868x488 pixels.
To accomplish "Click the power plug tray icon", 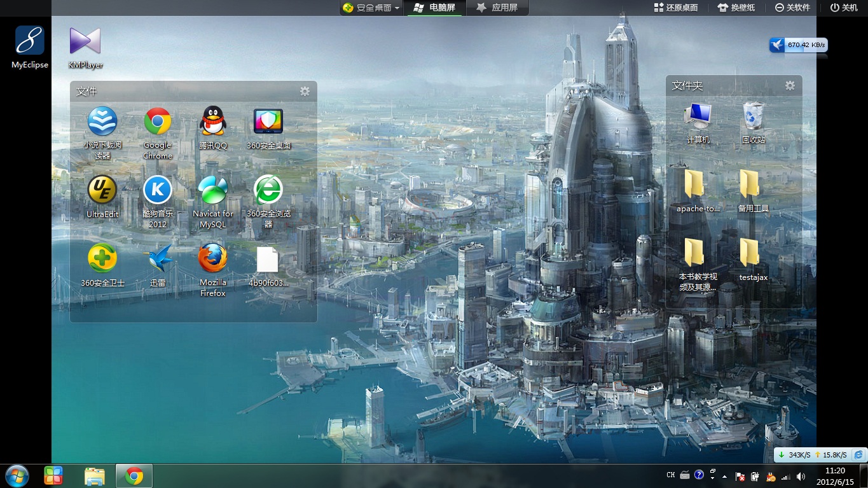I will [755, 476].
